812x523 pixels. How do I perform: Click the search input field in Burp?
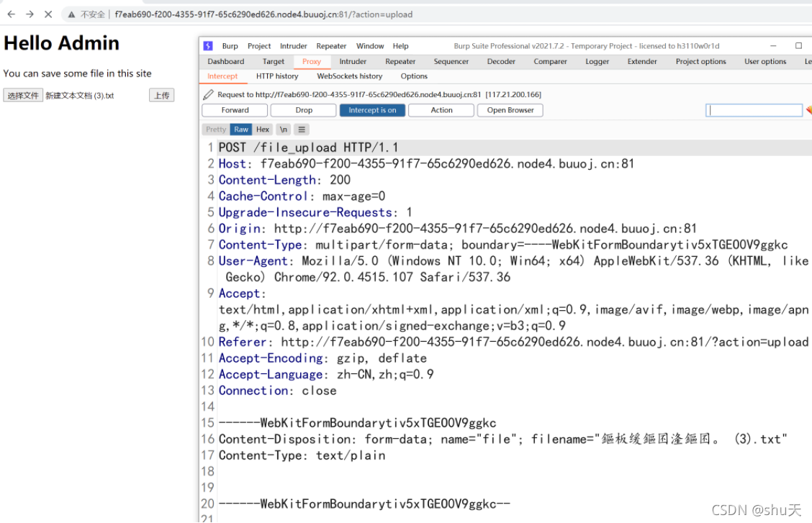pyautogui.click(x=754, y=110)
